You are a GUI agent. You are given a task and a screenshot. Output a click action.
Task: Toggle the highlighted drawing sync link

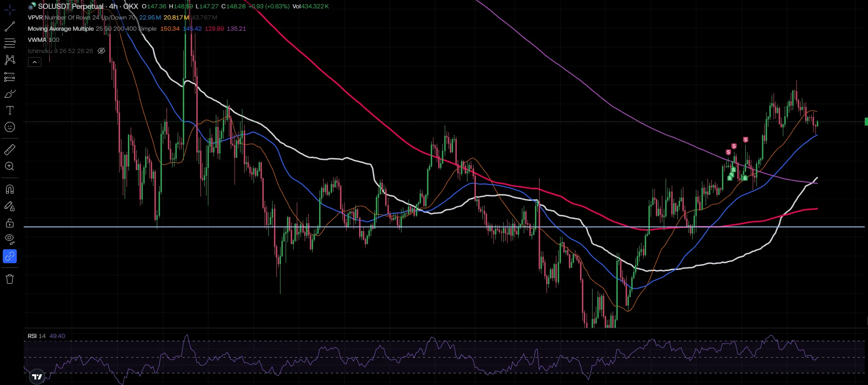coord(10,256)
